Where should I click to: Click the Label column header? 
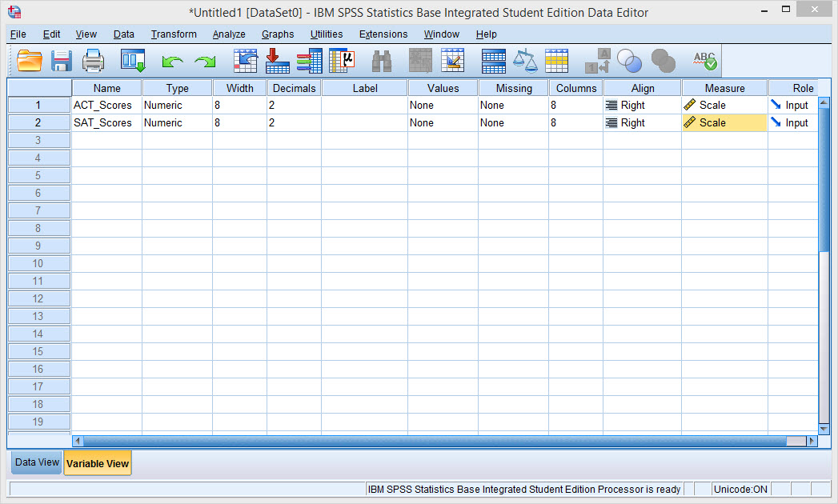click(364, 88)
